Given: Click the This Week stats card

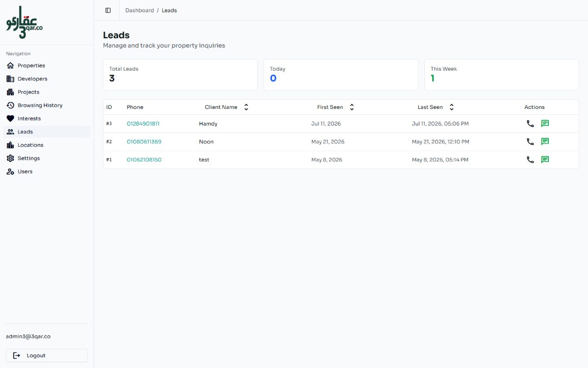Looking at the screenshot, I should coord(502,75).
